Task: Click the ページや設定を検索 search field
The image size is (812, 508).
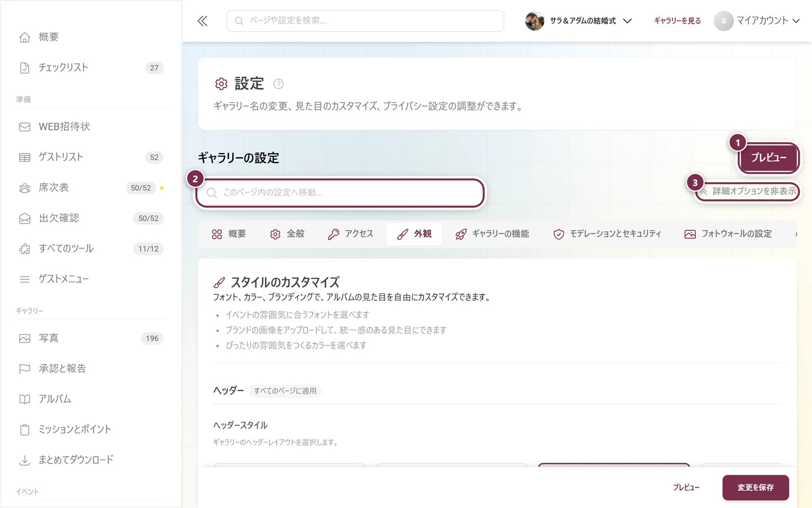Action: click(365, 21)
